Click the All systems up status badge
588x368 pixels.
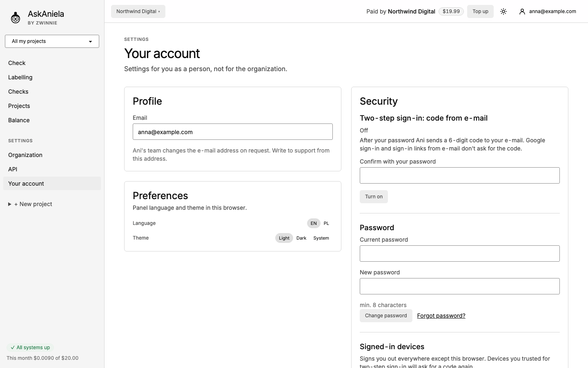pos(30,348)
